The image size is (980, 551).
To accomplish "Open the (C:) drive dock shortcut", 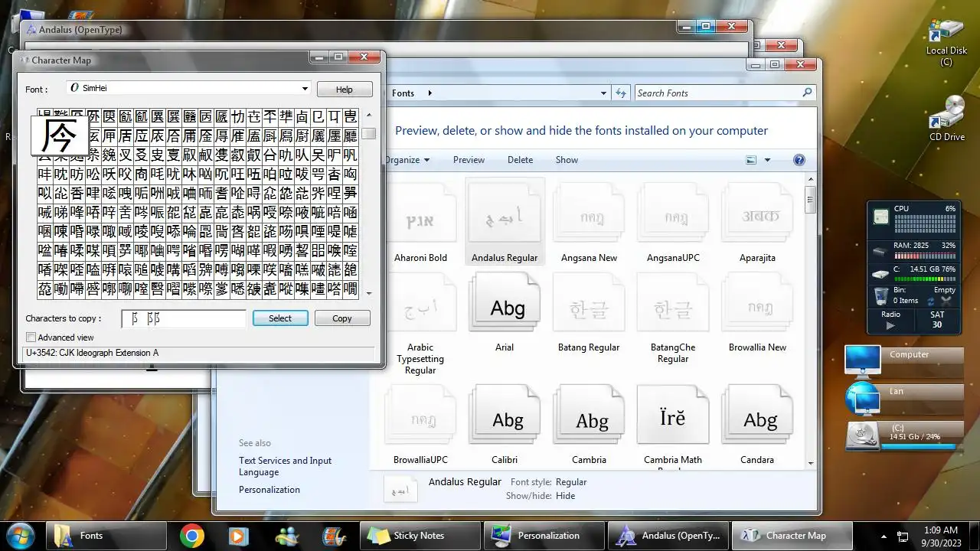I will coord(904,435).
